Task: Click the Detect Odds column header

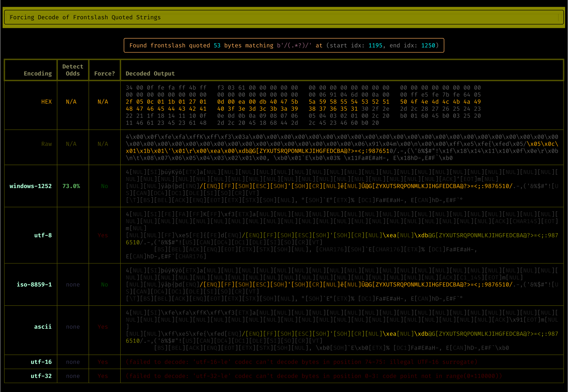Action: pos(73,70)
